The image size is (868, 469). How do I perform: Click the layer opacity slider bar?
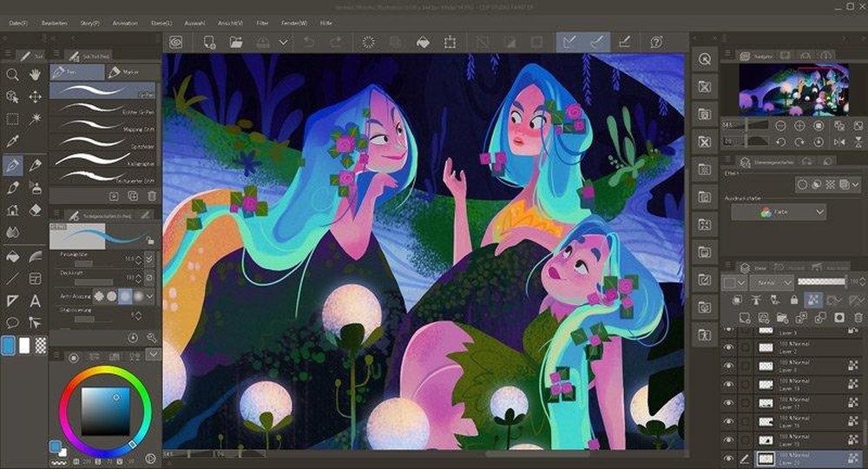pyautogui.click(x=821, y=282)
